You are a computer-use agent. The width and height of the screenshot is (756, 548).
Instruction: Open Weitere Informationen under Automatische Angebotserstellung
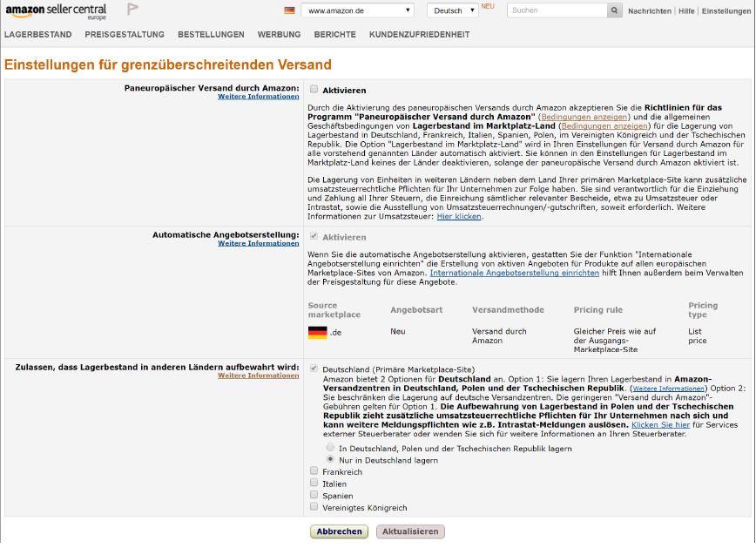pos(259,244)
